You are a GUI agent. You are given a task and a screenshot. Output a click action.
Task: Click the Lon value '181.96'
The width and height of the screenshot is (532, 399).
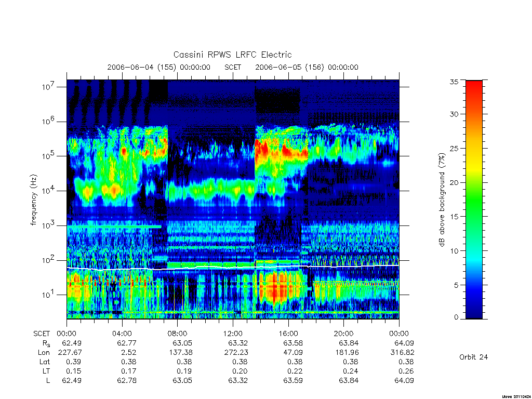pos(347,353)
